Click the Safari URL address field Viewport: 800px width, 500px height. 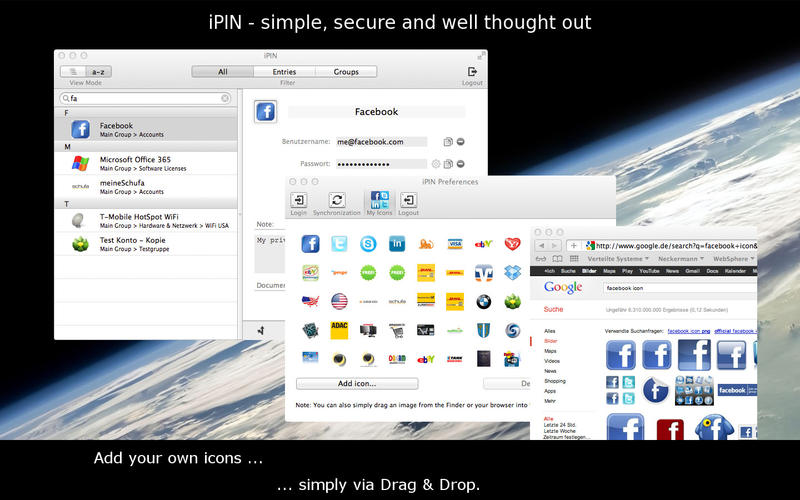click(671, 245)
